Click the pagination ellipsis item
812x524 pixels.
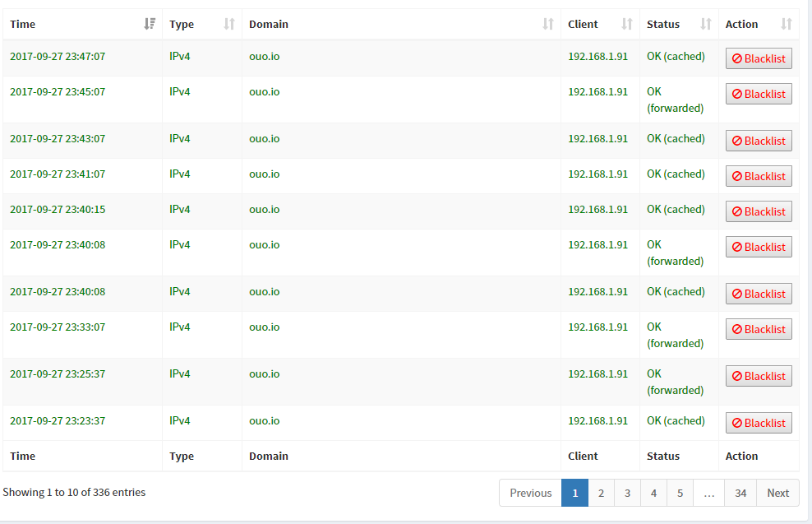coord(709,493)
